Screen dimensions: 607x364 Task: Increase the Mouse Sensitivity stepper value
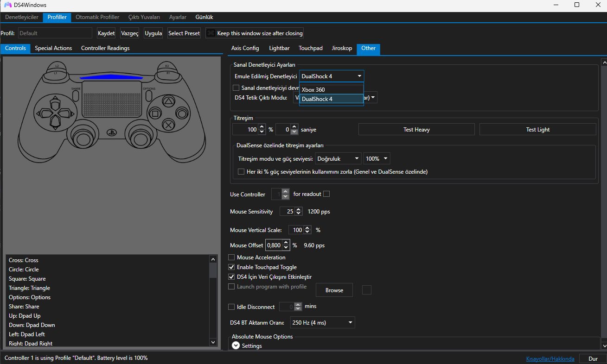[299, 209]
